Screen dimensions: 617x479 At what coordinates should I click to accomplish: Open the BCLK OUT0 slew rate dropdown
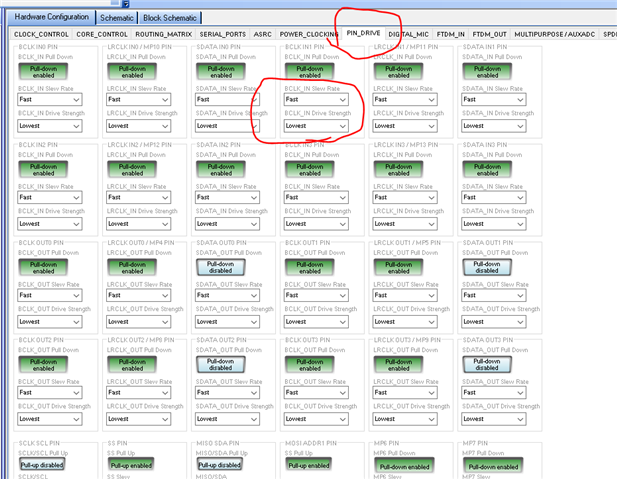50,295
